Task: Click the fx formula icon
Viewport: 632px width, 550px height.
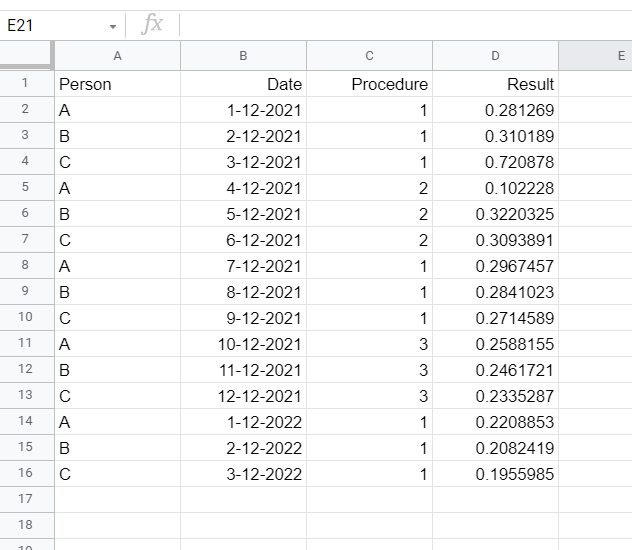Action: 152,25
